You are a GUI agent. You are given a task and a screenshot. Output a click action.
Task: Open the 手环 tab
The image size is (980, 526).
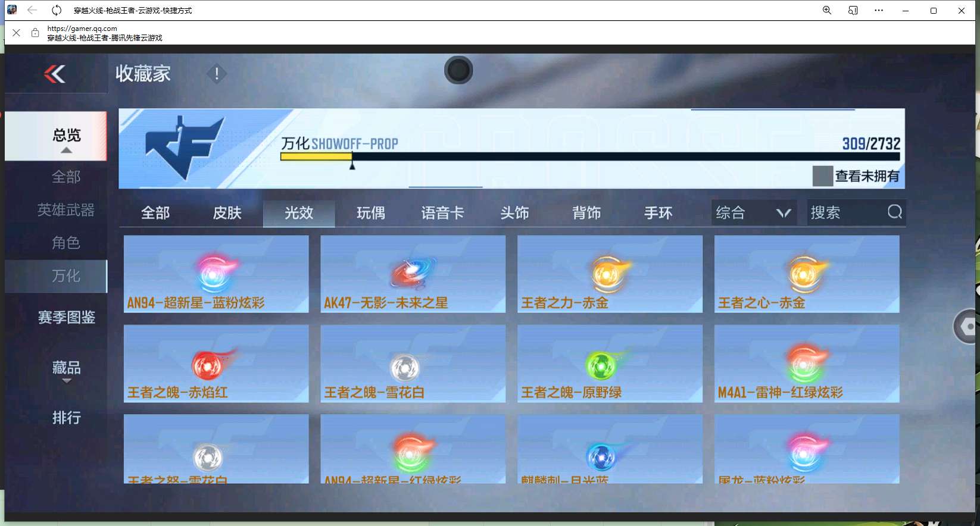coord(658,212)
